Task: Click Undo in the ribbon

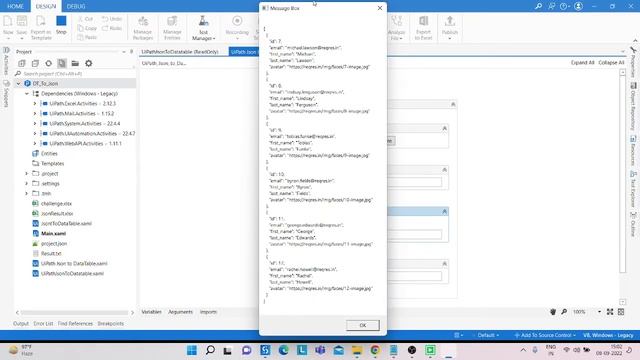Action: [x=112, y=19]
